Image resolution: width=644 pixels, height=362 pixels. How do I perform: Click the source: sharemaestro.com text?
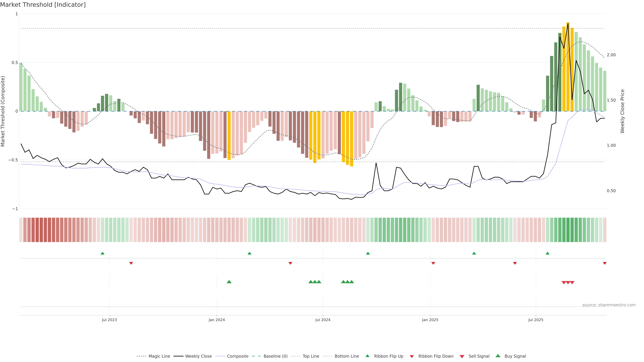pos(609,305)
